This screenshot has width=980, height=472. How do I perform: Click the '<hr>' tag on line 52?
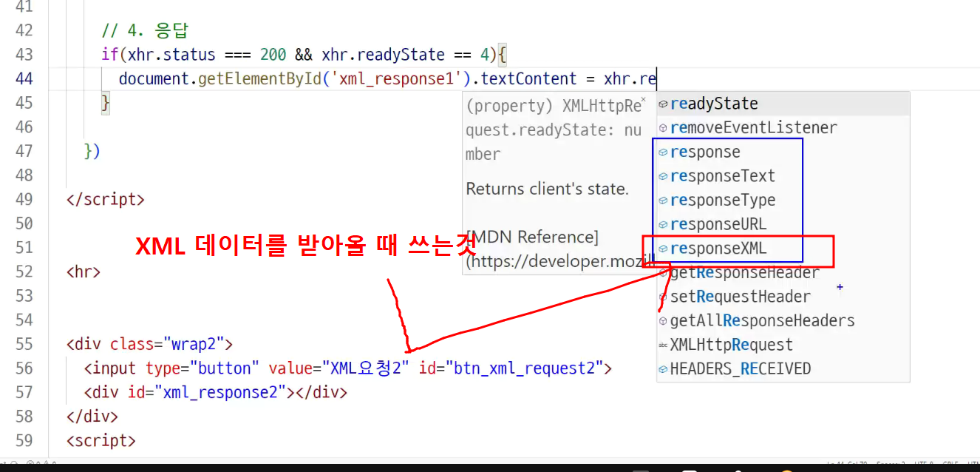(84, 272)
